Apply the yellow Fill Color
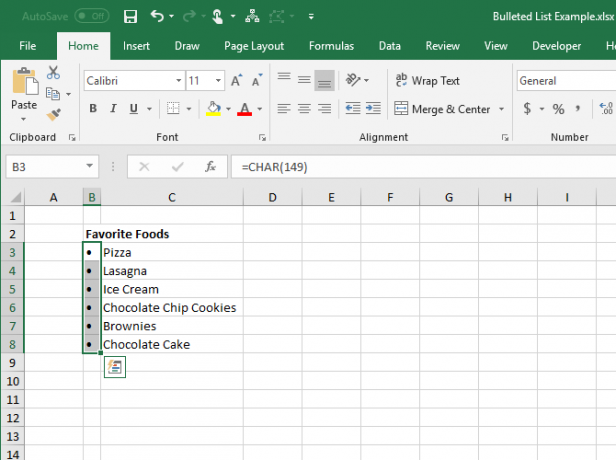This screenshot has height=460, width=616. click(x=214, y=108)
